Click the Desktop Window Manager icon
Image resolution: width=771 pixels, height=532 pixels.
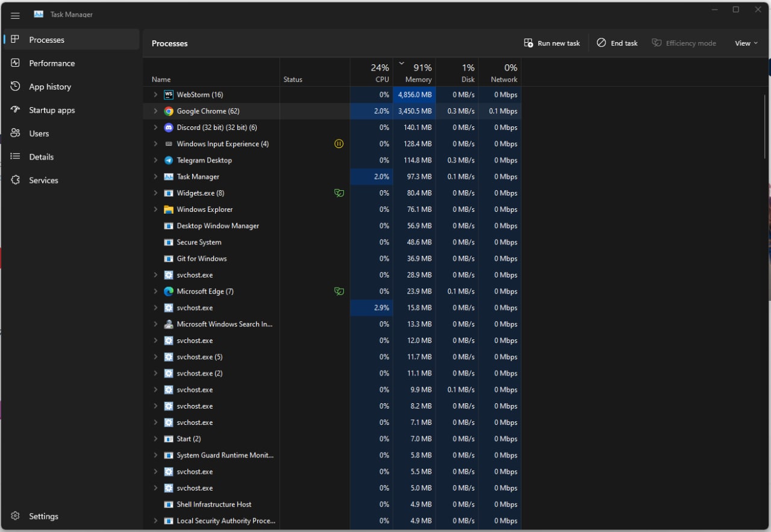(169, 226)
